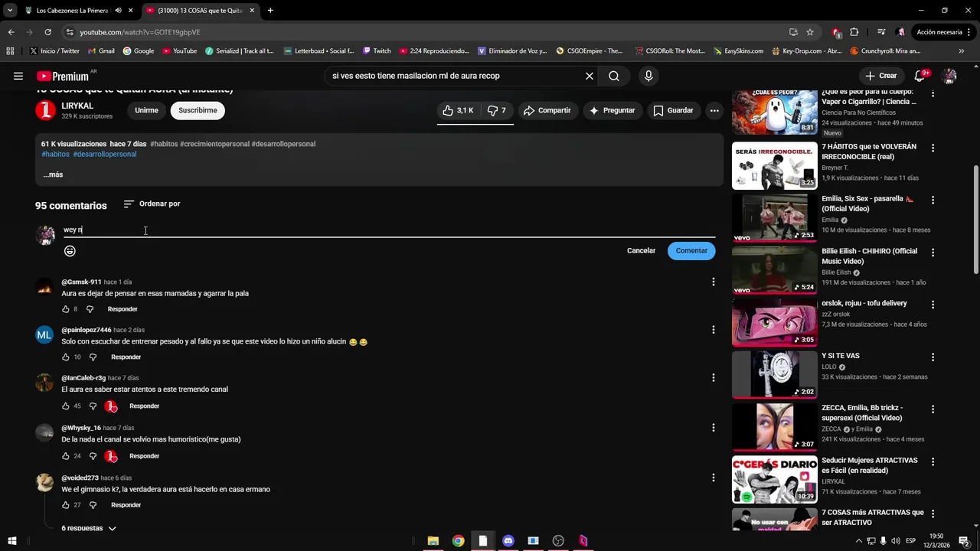Bookmark this page with the star icon
This screenshot has height=551, width=980.
click(810, 32)
